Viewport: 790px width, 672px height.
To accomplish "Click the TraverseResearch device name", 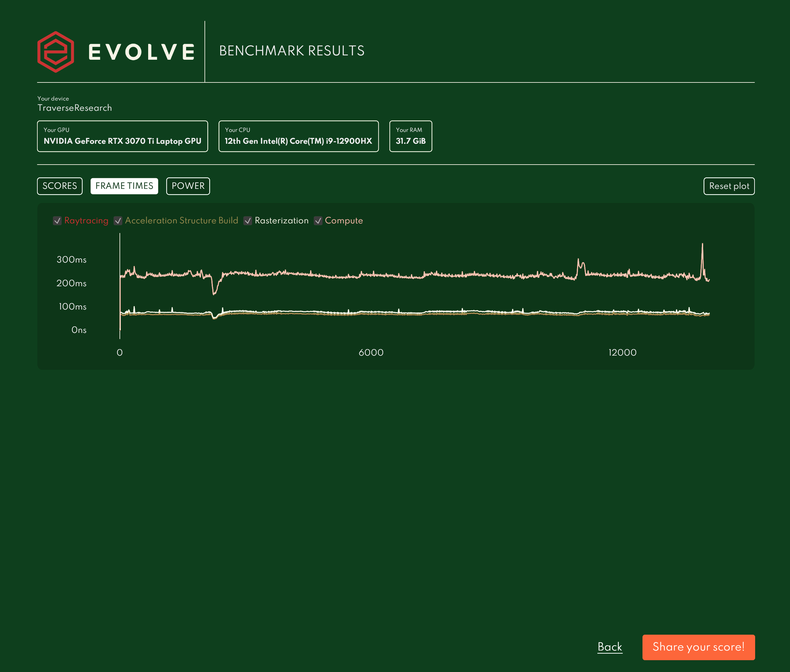I will [x=74, y=108].
